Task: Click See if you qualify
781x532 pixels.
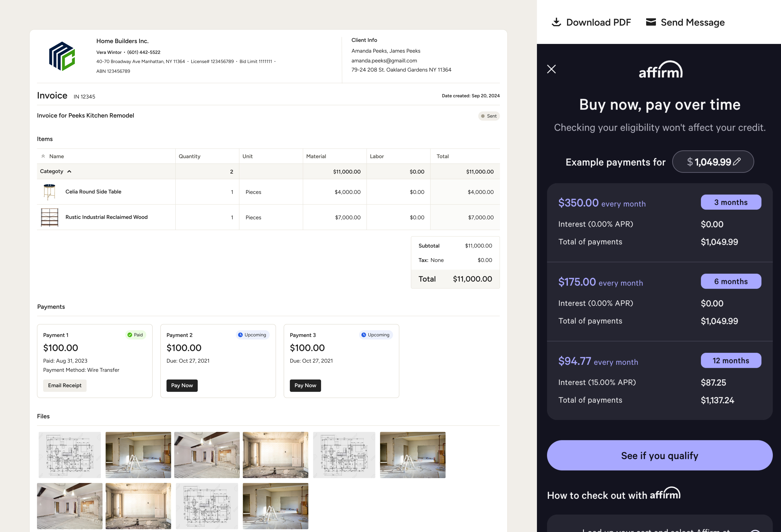Action: (659, 455)
